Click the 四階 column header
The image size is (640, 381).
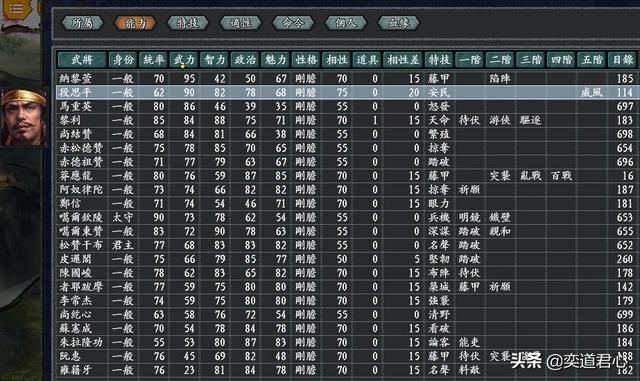click(561, 60)
